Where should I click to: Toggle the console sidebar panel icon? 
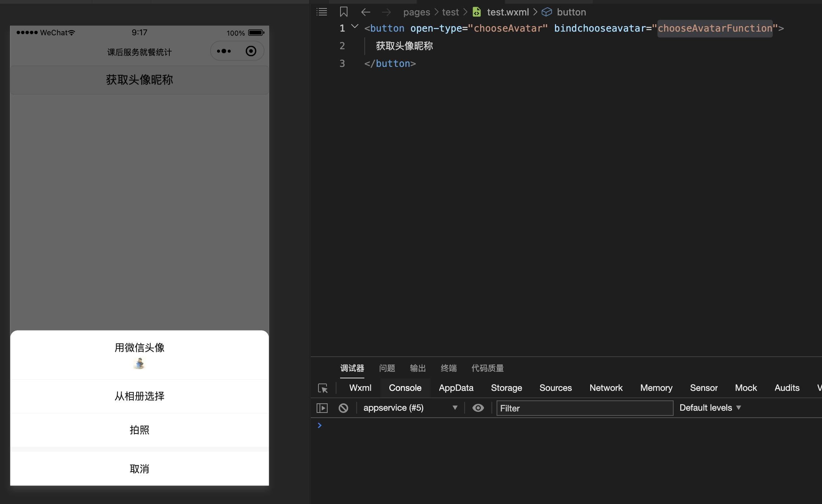322,408
